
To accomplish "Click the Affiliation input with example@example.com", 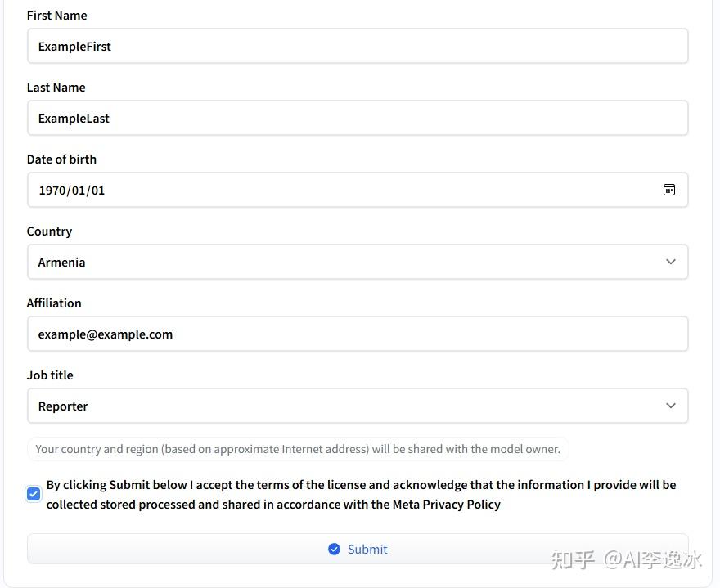I will (x=357, y=334).
